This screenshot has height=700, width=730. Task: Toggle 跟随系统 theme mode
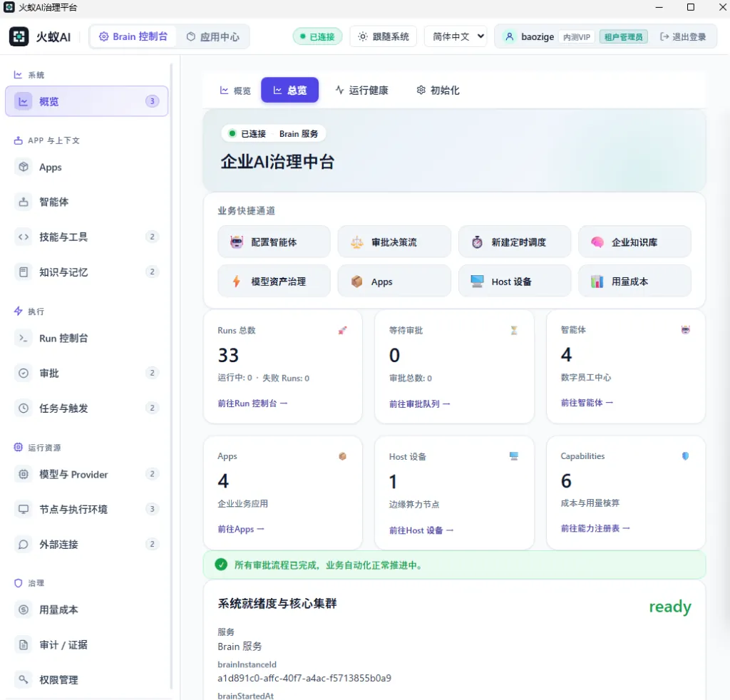(x=383, y=37)
